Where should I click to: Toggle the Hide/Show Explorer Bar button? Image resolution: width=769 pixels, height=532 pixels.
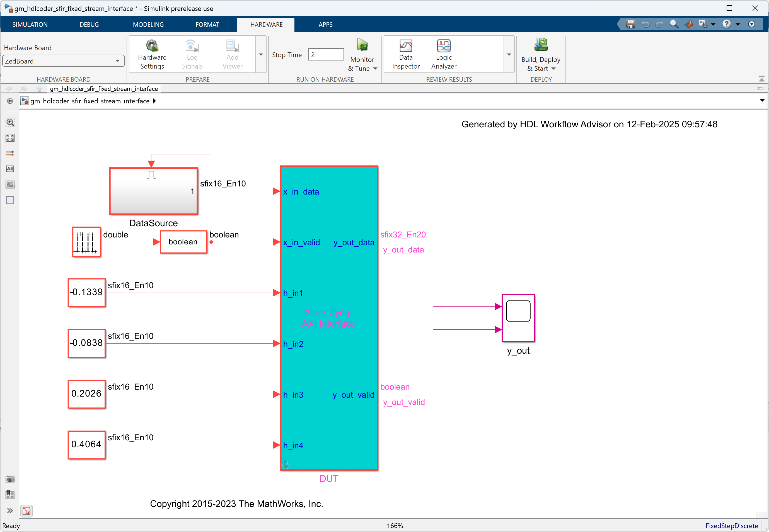(10, 101)
